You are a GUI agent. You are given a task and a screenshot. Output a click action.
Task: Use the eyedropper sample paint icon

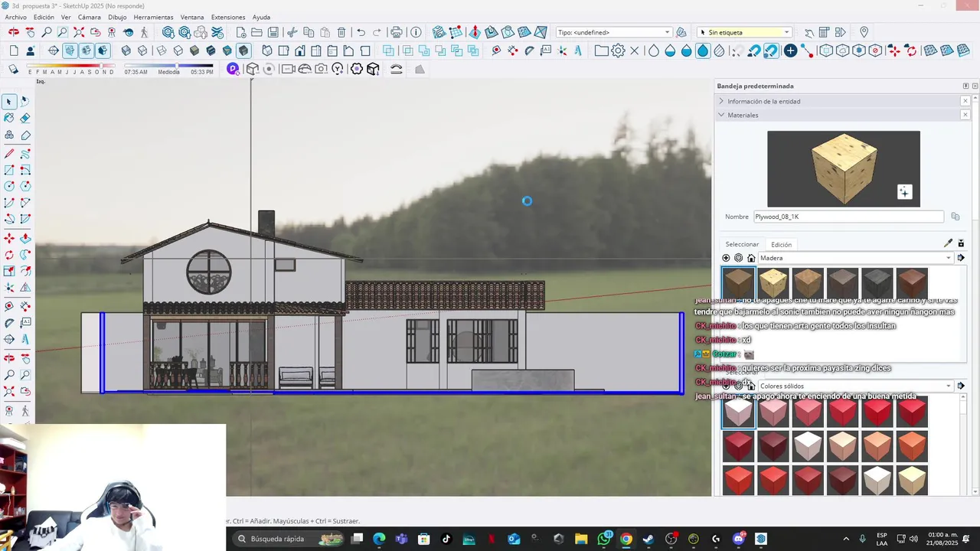tap(948, 243)
